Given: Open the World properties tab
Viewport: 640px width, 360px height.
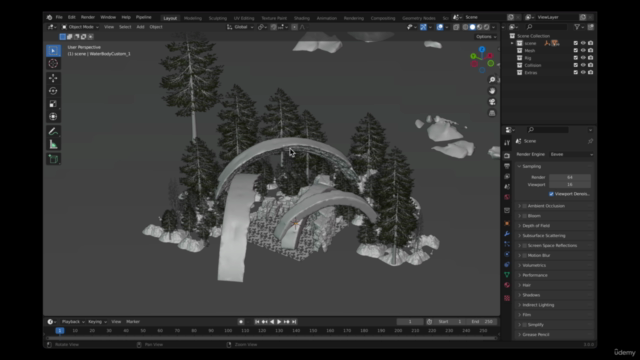Looking at the screenshot, I should [507, 197].
